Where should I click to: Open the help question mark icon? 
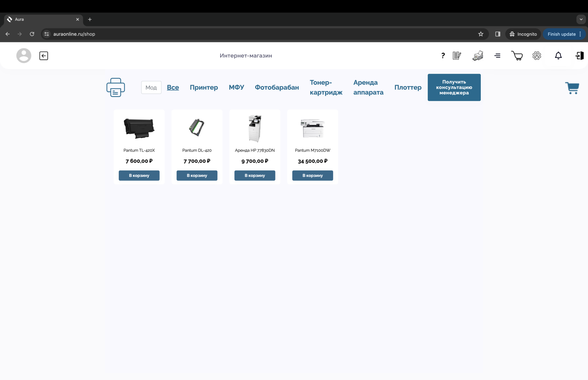tap(443, 56)
